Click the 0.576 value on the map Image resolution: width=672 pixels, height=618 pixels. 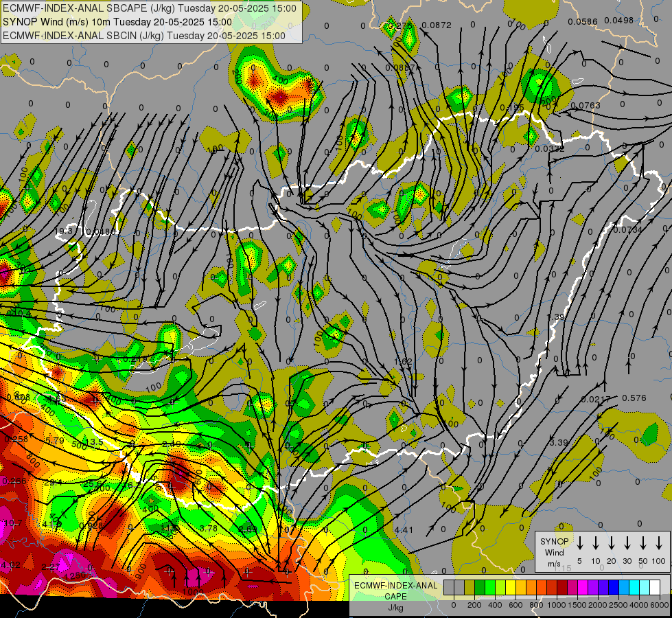click(x=634, y=398)
